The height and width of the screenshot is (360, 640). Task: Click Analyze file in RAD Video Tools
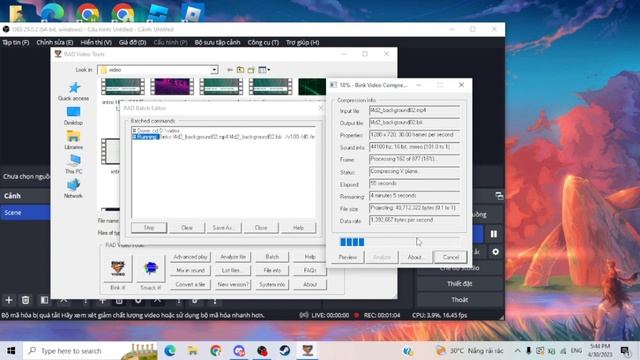click(233, 257)
